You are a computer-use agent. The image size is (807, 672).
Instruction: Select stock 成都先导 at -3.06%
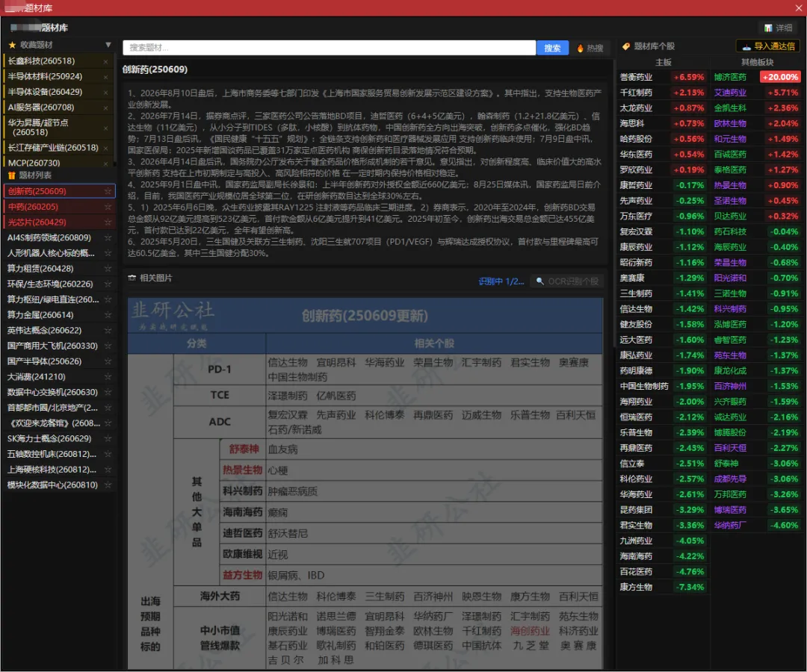(756, 479)
